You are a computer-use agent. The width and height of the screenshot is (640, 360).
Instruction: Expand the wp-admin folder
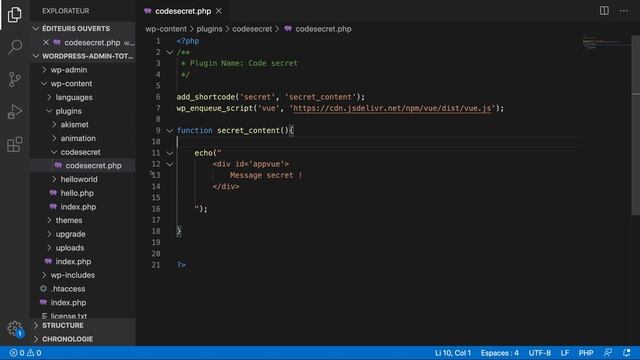tap(82, 70)
